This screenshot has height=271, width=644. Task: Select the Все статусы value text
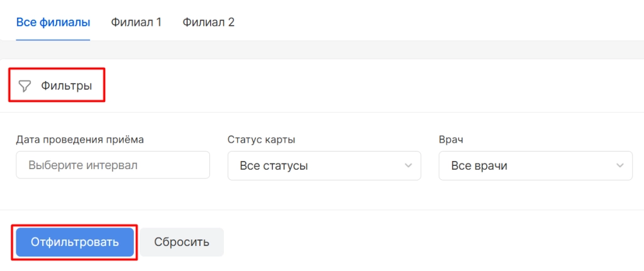tap(274, 166)
